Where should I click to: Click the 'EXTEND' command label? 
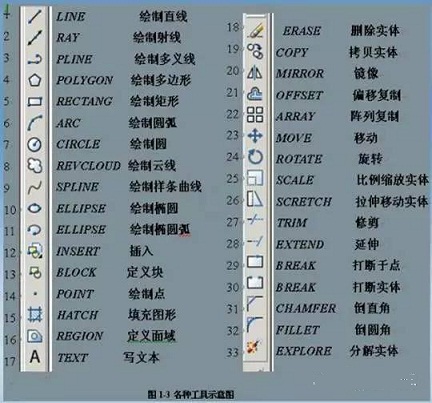click(x=300, y=245)
